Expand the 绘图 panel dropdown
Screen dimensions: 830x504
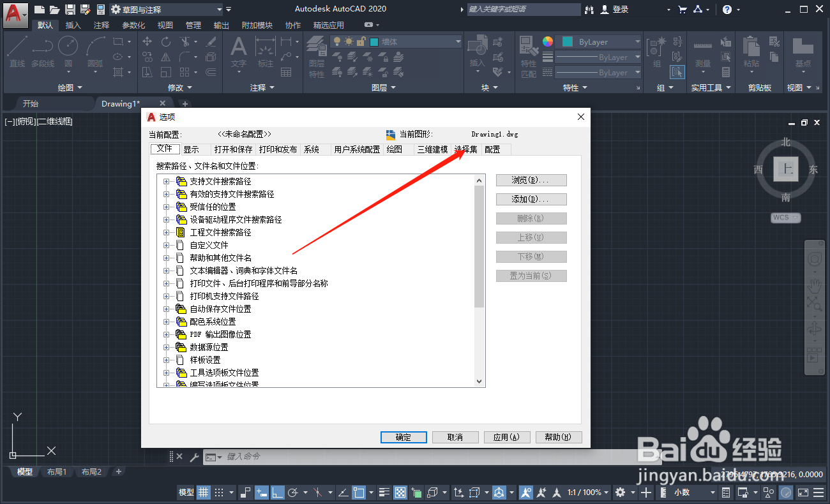[x=70, y=87]
